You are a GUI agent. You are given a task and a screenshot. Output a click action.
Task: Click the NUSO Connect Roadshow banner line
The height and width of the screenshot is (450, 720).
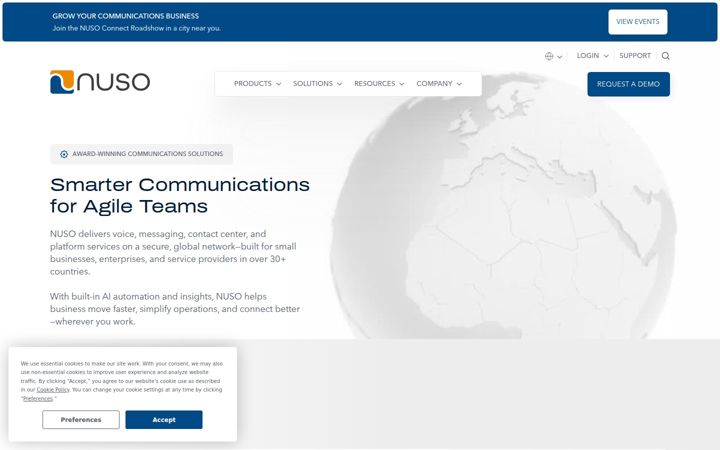pos(136,28)
